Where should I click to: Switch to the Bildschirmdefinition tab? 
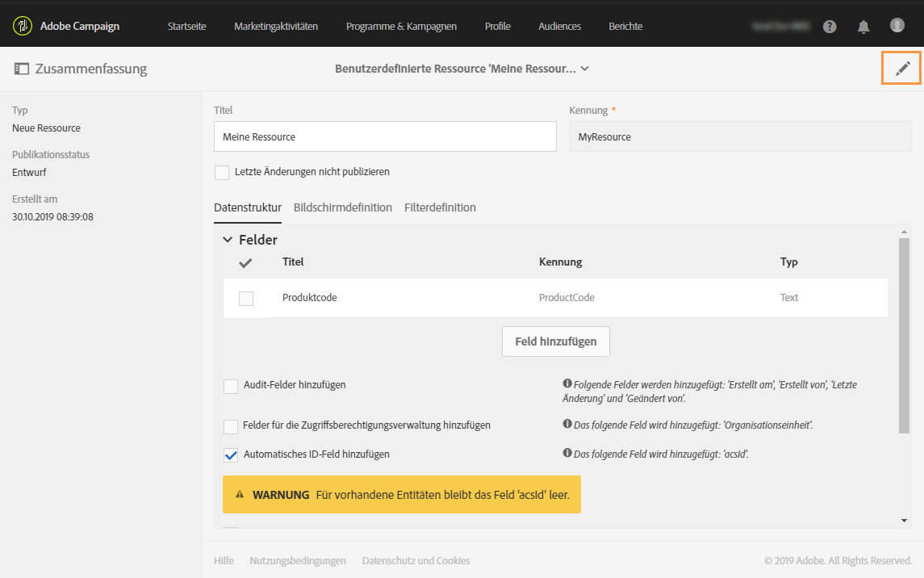[343, 207]
